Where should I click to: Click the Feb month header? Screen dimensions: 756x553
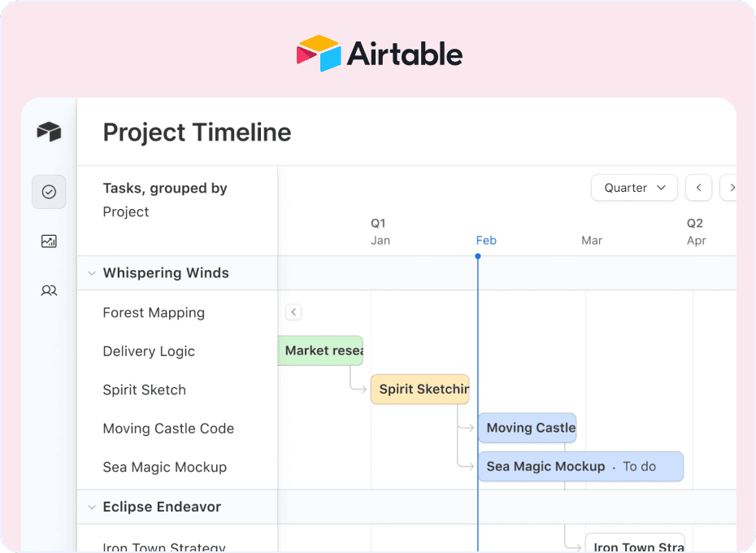click(x=486, y=240)
